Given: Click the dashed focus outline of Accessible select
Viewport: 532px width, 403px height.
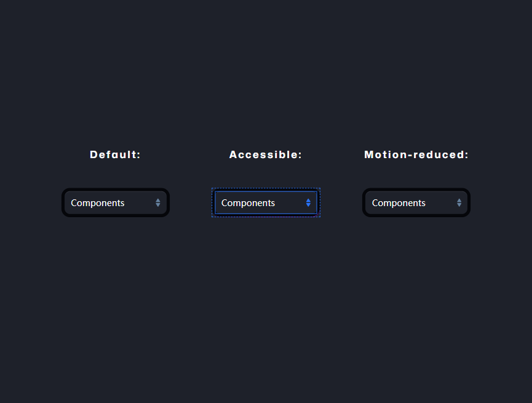Looking at the screenshot, I should click(266, 188).
